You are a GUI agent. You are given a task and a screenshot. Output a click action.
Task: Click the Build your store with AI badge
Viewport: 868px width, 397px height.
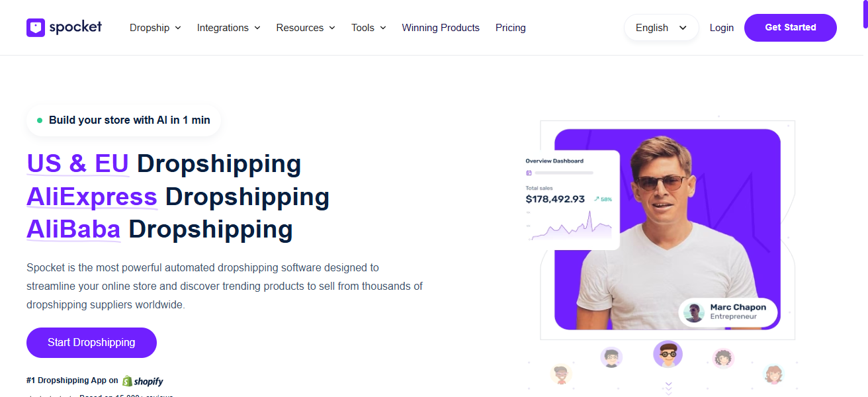tap(124, 120)
